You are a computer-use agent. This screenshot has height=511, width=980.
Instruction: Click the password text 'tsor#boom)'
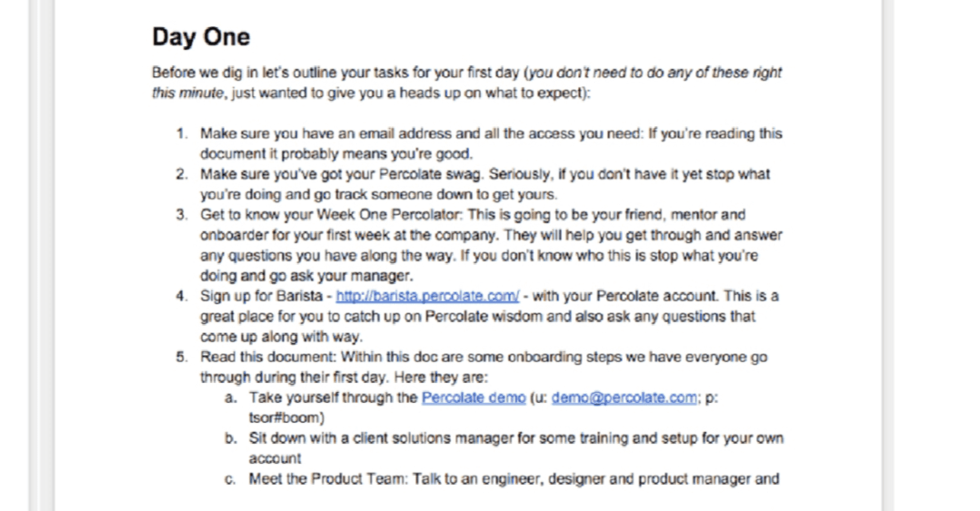coord(286,418)
